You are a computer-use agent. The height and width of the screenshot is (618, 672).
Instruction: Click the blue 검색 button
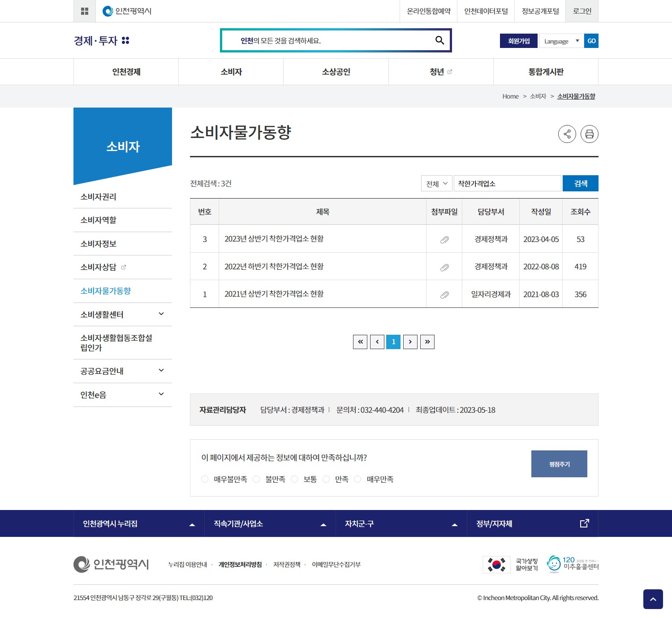581,183
